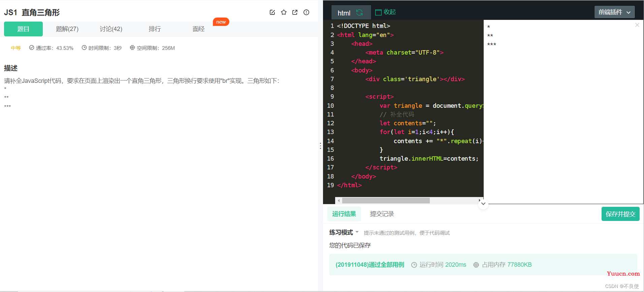
Task: Click the 空间限制 chip icon
Action: 132,47
